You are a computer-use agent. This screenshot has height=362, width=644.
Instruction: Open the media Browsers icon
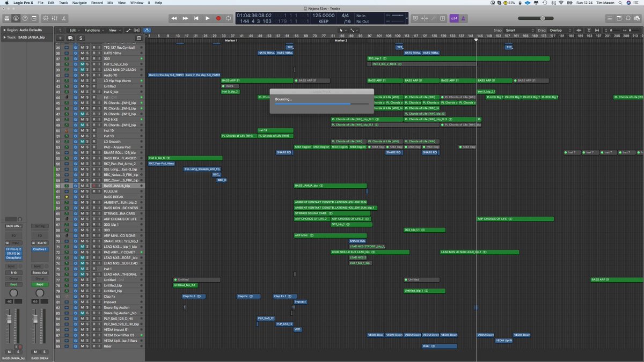click(x=638, y=18)
